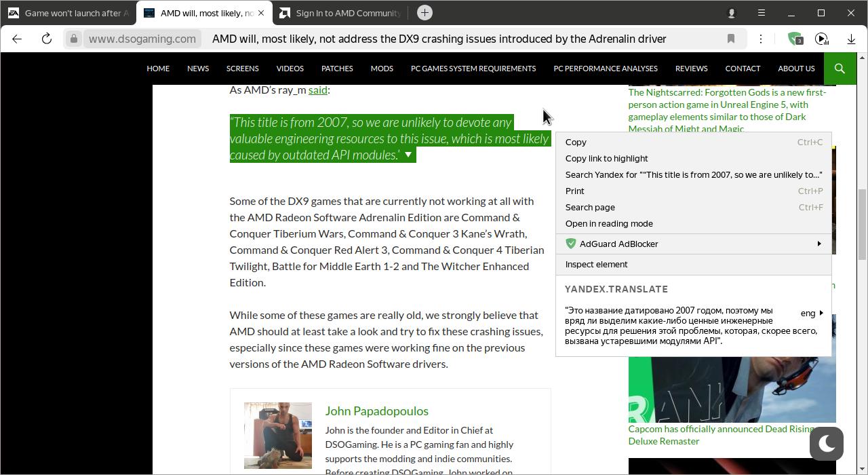Click the site lock security icon
Screen dimensions: 868x475
pyautogui.click(x=74, y=39)
